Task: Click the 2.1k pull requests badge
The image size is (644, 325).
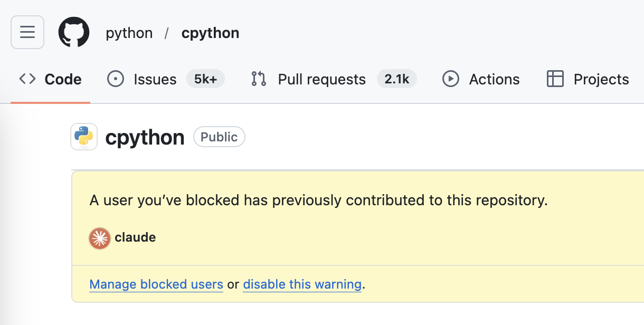Action: tap(397, 79)
